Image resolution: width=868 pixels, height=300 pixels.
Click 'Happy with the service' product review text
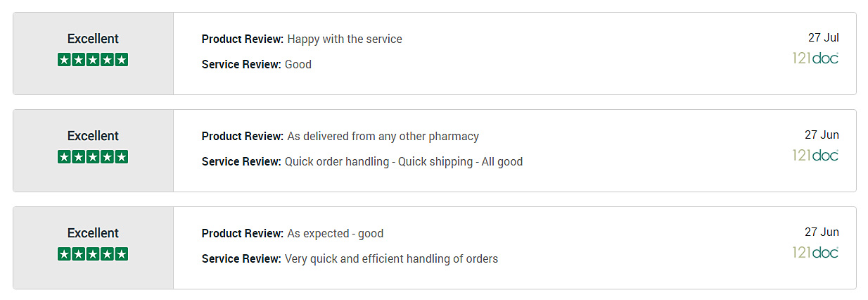(x=345, y=39)
